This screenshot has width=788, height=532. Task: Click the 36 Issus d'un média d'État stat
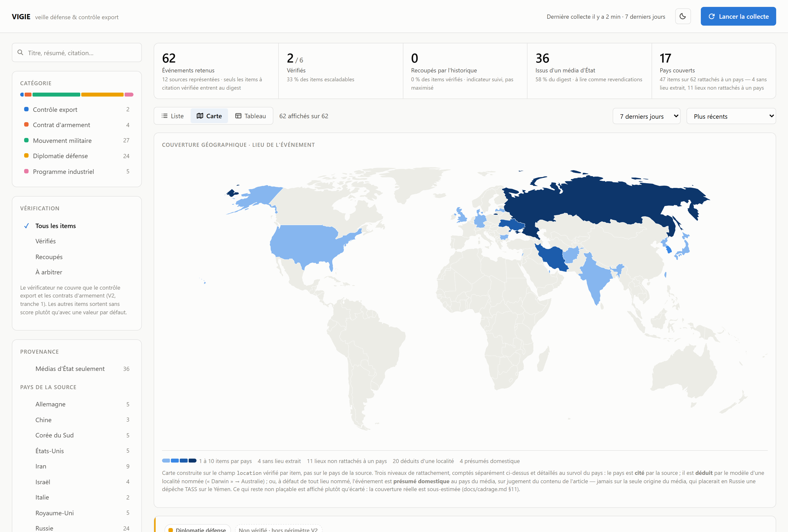point(589,71)
